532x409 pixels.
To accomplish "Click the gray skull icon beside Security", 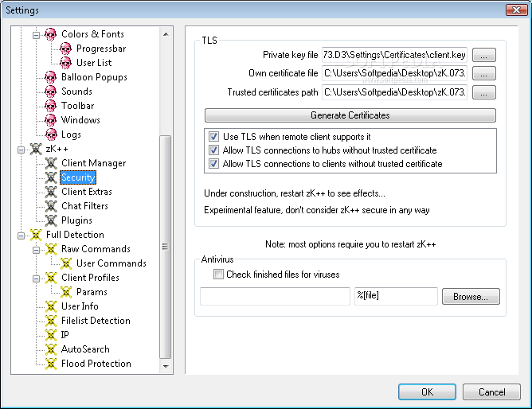I will point(50,177).
